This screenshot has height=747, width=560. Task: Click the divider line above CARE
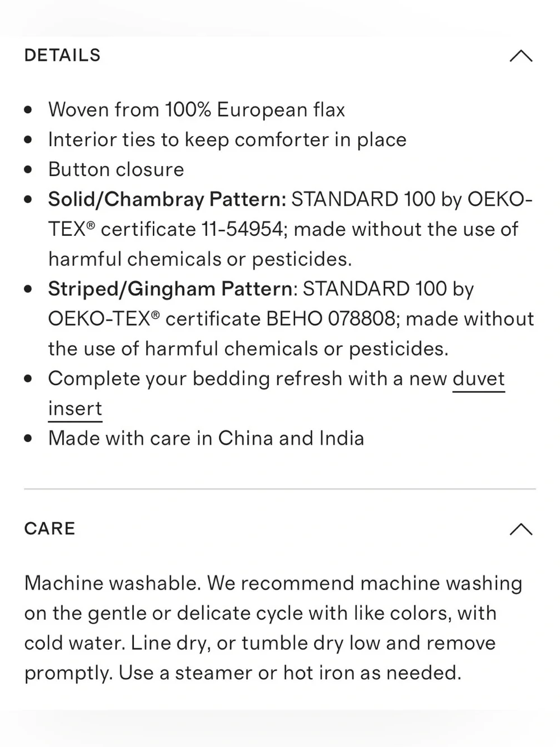(280, 489)
